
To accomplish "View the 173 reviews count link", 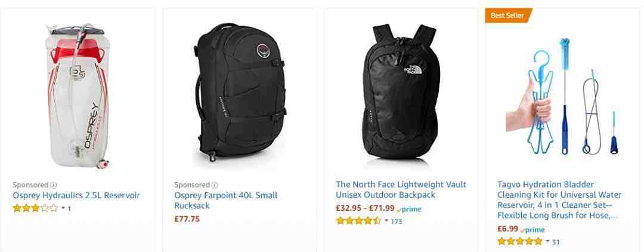I will (397, 222).
